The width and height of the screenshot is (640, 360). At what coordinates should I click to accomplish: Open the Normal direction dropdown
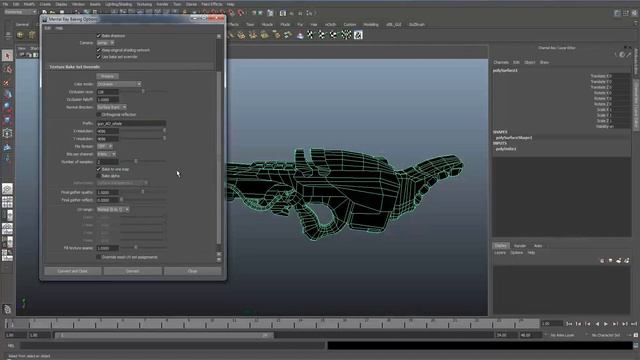click(111, 107)
